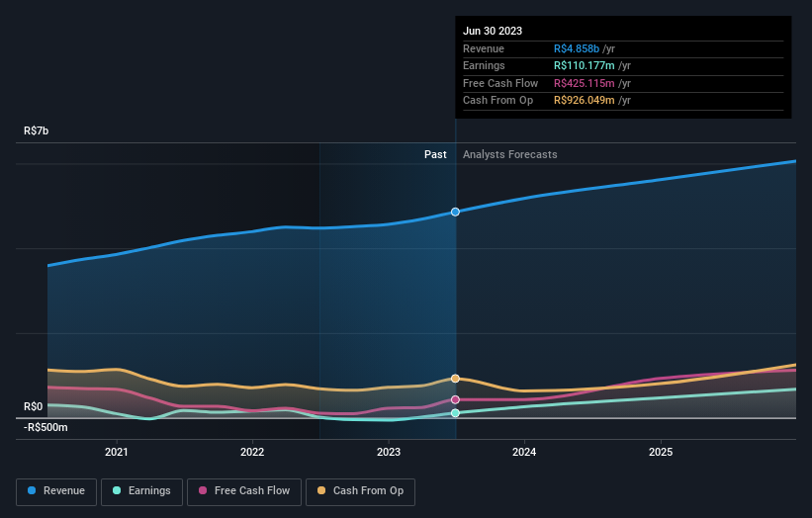This screenshot has height=518, width=812.
Task: Click the 2025 x-axis label
Action: coord(661,452)
